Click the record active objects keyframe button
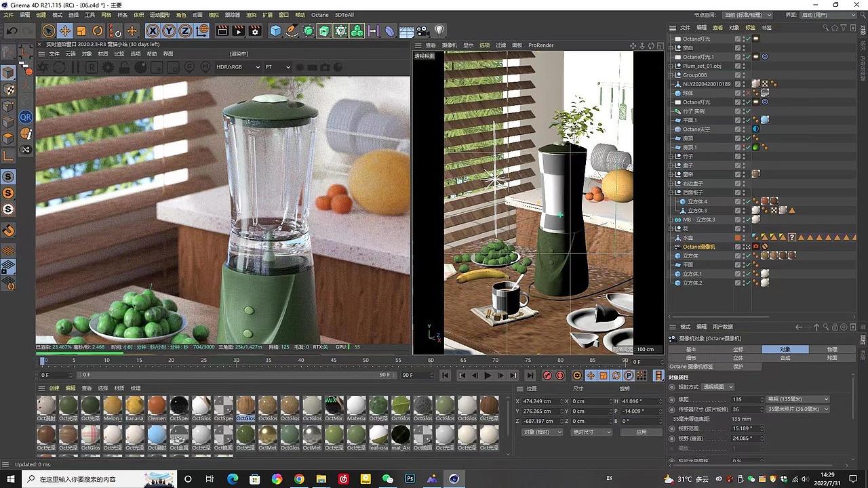Screen dimensions: 868x488 (x=547, y=375)
